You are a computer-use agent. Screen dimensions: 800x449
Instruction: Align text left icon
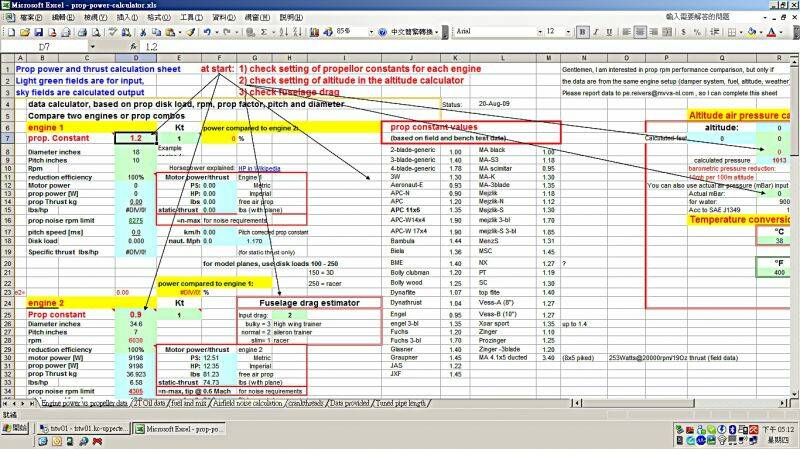[x=626, y=32]
